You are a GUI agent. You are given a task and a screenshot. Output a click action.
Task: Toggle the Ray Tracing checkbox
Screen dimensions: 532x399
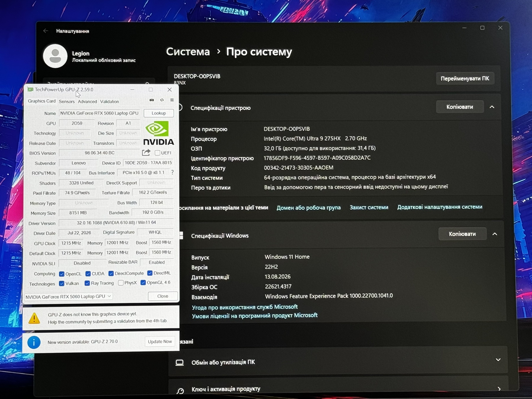[87, 283]
